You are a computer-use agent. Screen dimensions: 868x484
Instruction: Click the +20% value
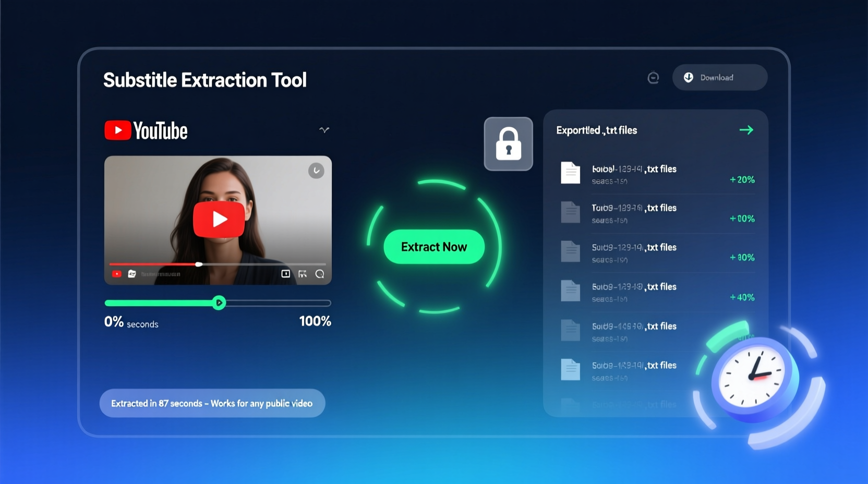click(742, 180)
